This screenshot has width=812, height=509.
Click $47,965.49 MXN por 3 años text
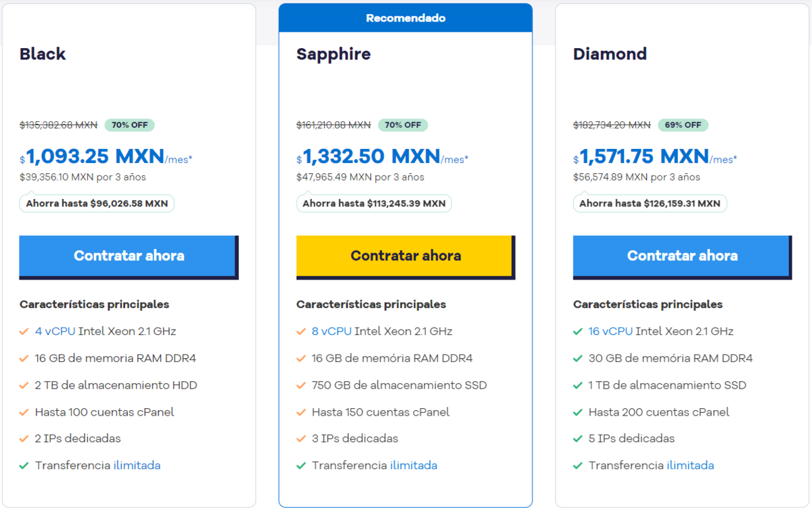point(360,177)
